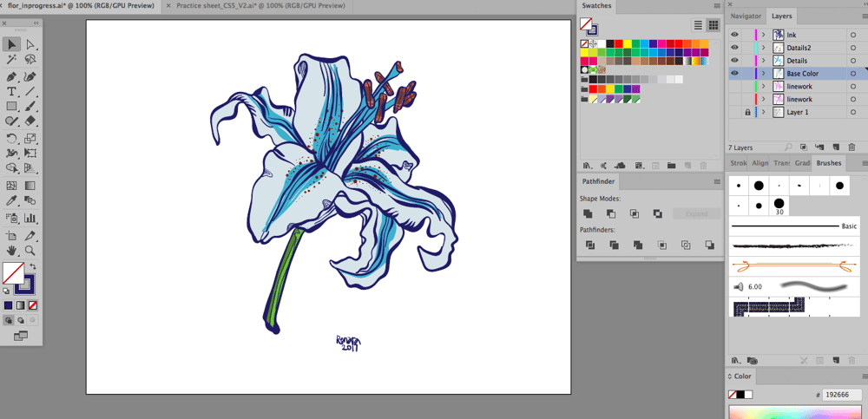Switch Swatches to thumbnail grid view
The width and height of the screenshot is (868, 419).
713,25
